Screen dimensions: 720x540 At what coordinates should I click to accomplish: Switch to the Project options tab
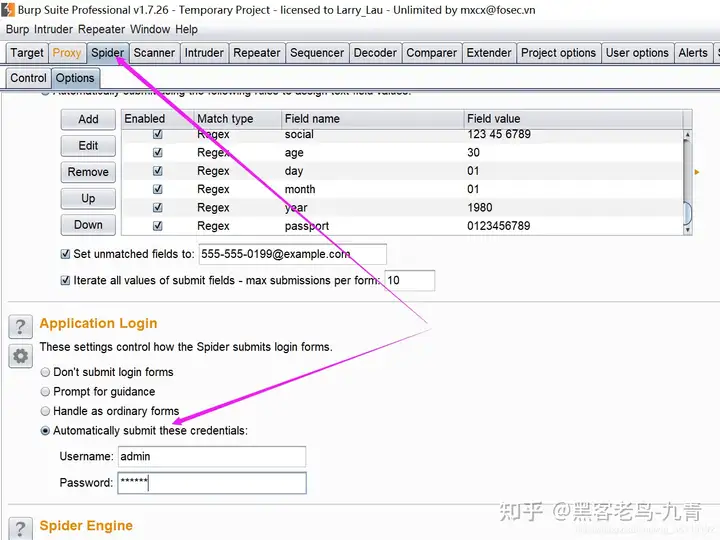[x=558, y=53]
